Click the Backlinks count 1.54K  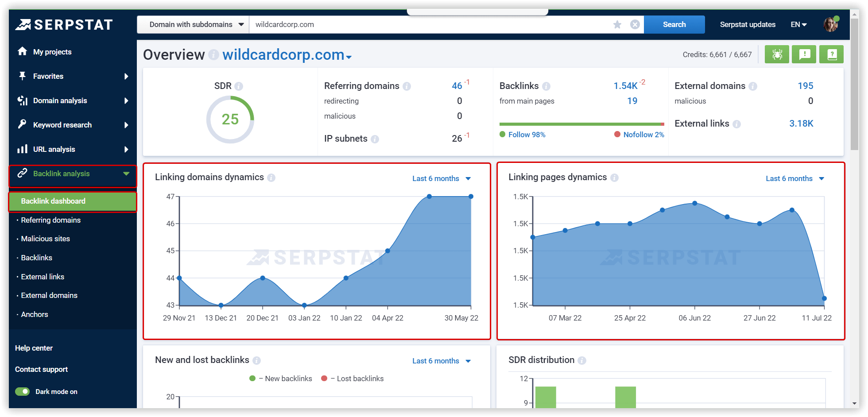click(625, 86)
